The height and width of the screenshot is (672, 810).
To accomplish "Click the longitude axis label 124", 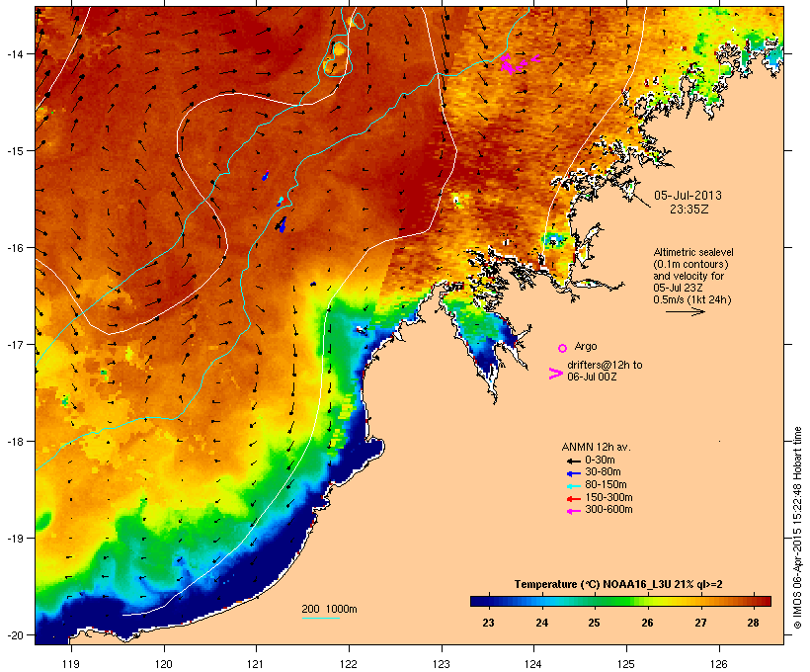I will point(533,664).
